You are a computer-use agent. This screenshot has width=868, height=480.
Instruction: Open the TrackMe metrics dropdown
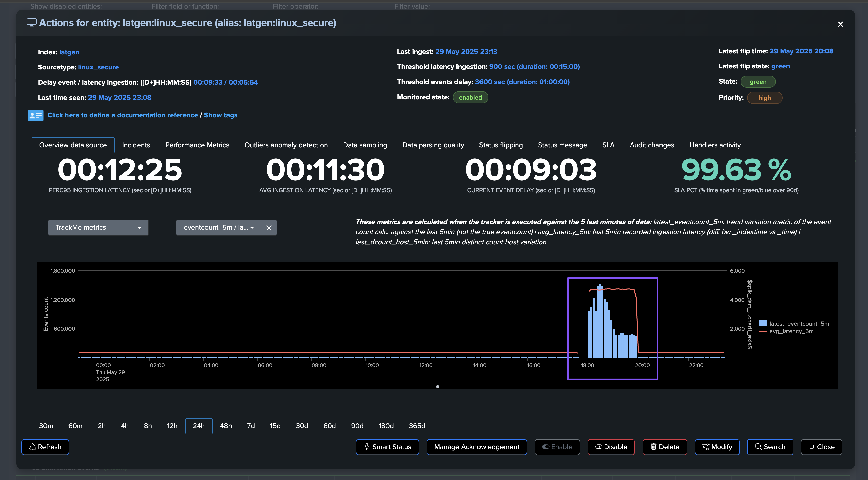98,227
